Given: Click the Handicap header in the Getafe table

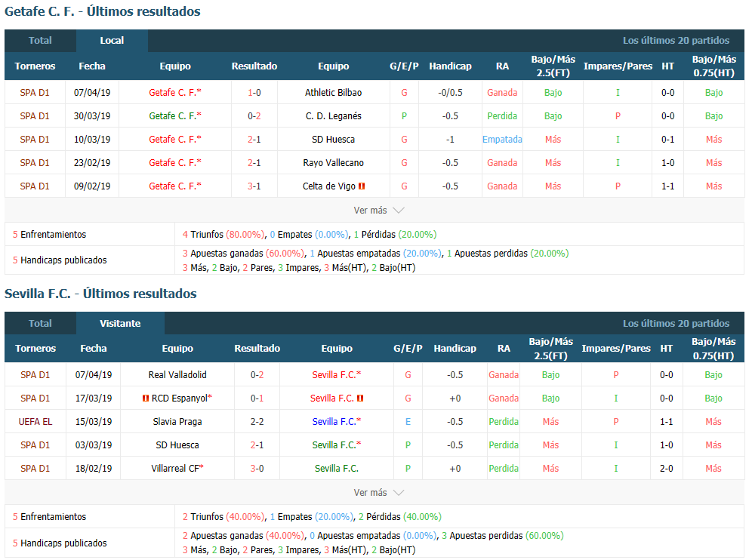Looking at the screenshot, I should [x=450, y=66].
